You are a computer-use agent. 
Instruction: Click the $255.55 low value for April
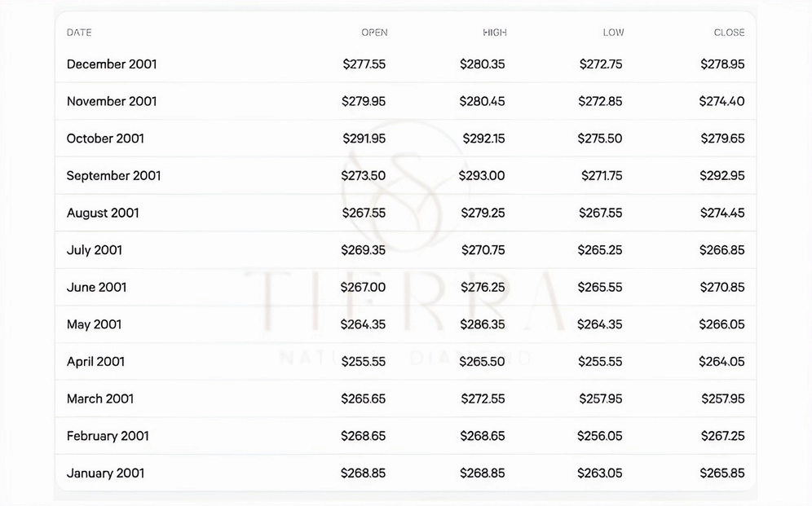pos(600,362)
